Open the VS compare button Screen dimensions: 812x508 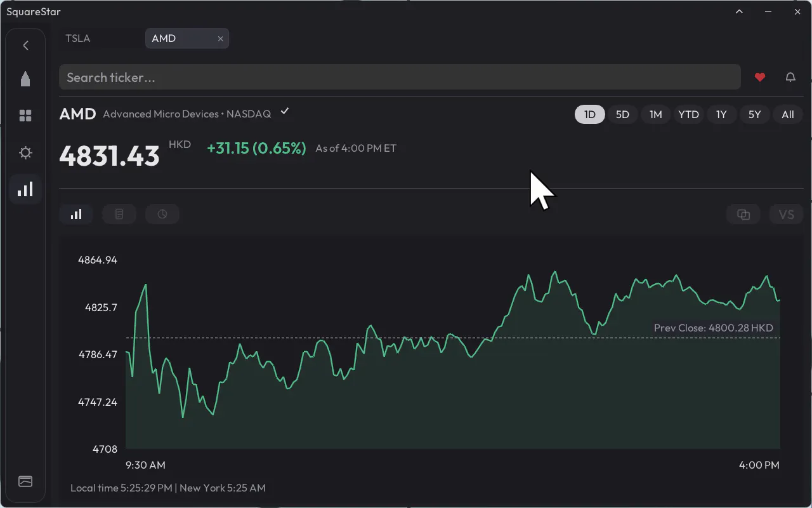pyautogui.click(x=787, y=215)
